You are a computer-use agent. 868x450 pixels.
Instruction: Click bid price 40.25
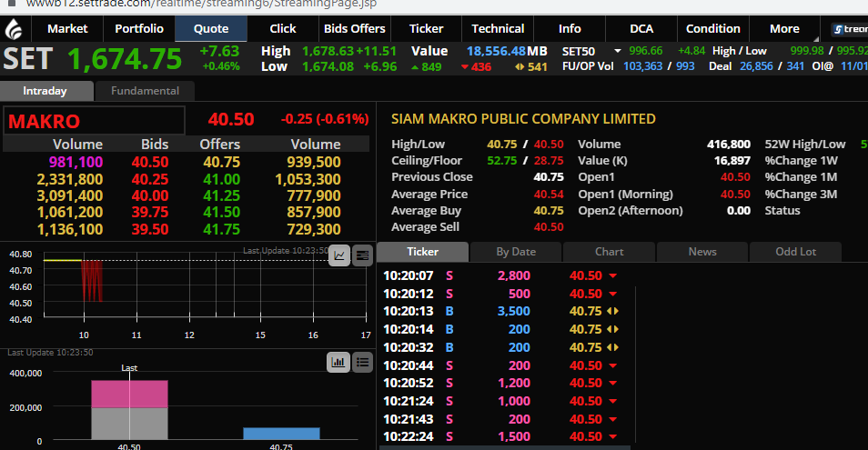(150, 179)
